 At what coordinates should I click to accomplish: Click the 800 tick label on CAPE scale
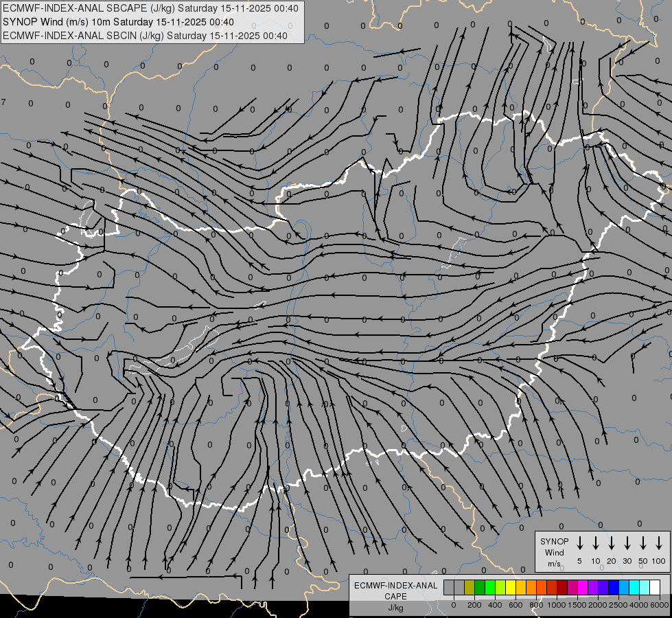click(x=536, y=605)
